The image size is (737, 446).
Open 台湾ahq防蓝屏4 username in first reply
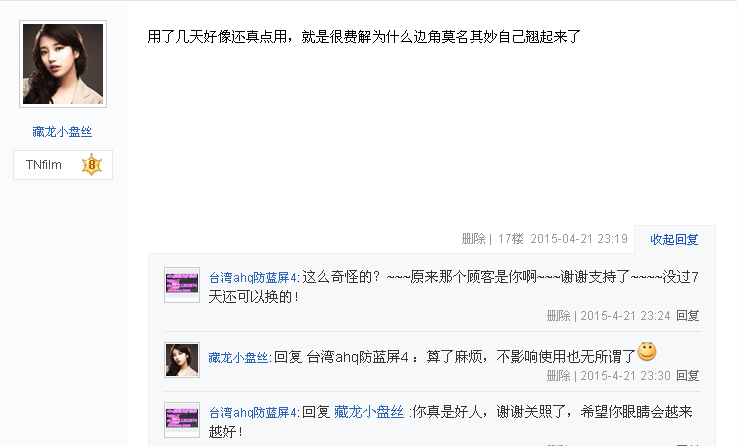(252, 278)
